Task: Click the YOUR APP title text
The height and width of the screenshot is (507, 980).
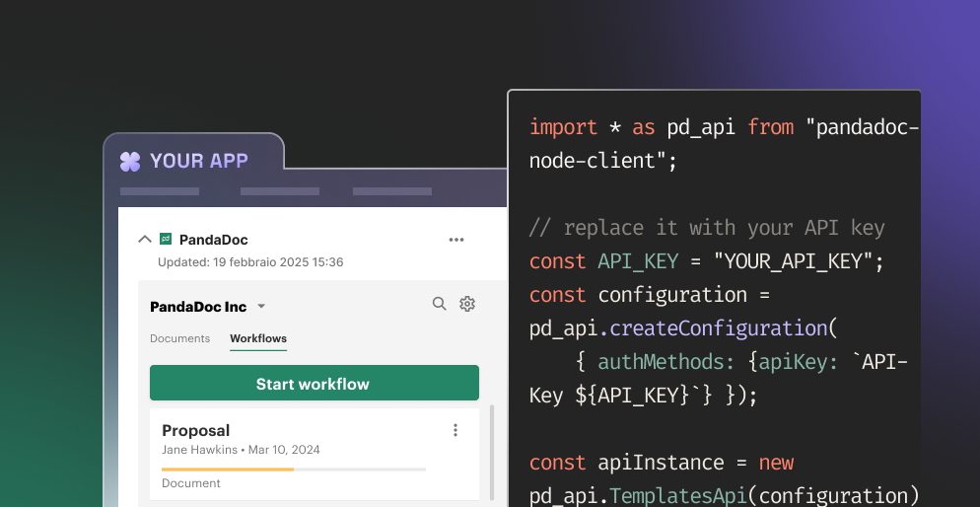Action: (x=198, y=161)
